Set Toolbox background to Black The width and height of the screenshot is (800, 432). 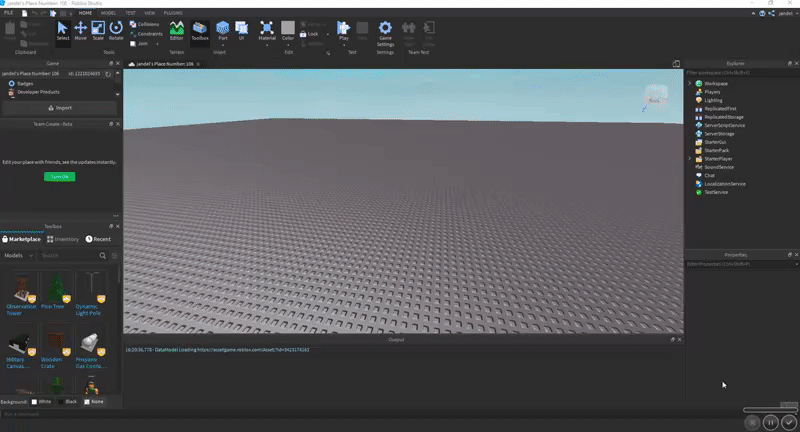(67, 402)
